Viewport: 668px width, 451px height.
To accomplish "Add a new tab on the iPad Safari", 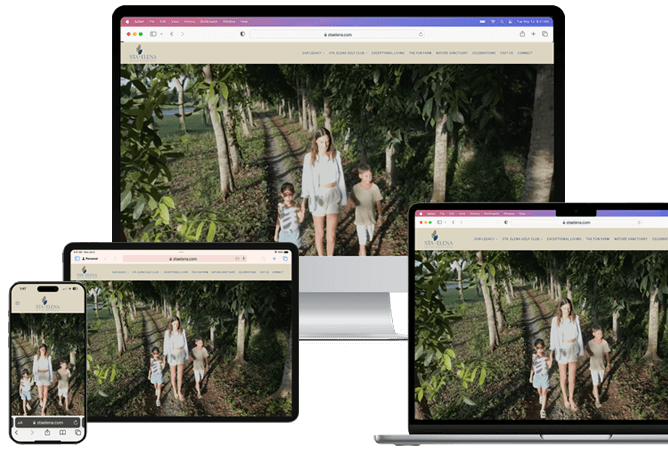I will pyautogui.click(x=274, y=259).
